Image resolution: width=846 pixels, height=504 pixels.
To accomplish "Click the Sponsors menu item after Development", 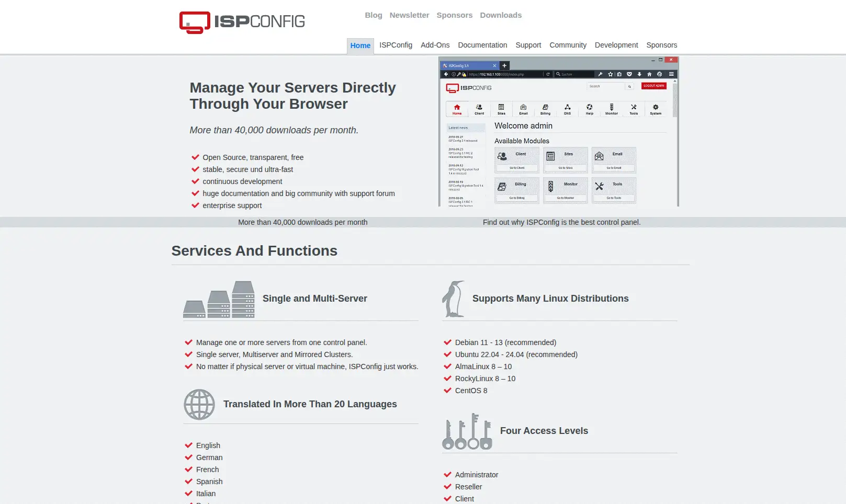I will (x=661, y=45).
